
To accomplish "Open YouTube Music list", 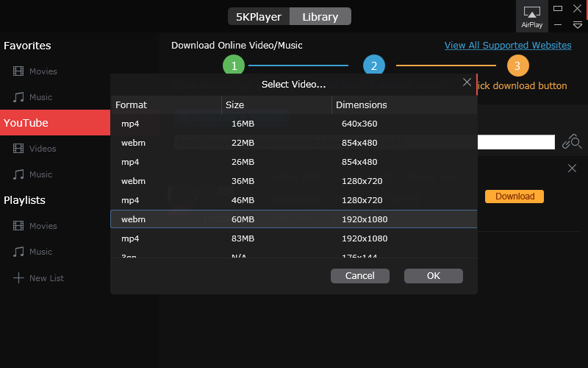I will coord(41,174).
